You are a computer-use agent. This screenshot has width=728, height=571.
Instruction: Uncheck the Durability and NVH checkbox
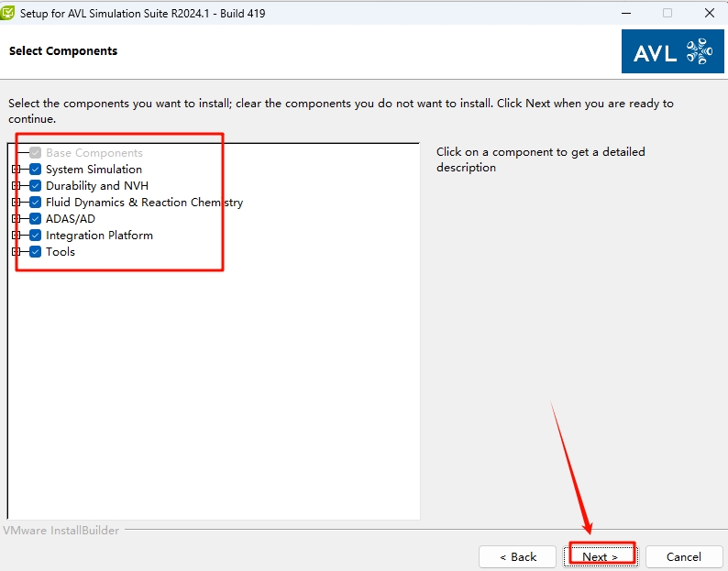pyautogui.click(x=36, y=186)
